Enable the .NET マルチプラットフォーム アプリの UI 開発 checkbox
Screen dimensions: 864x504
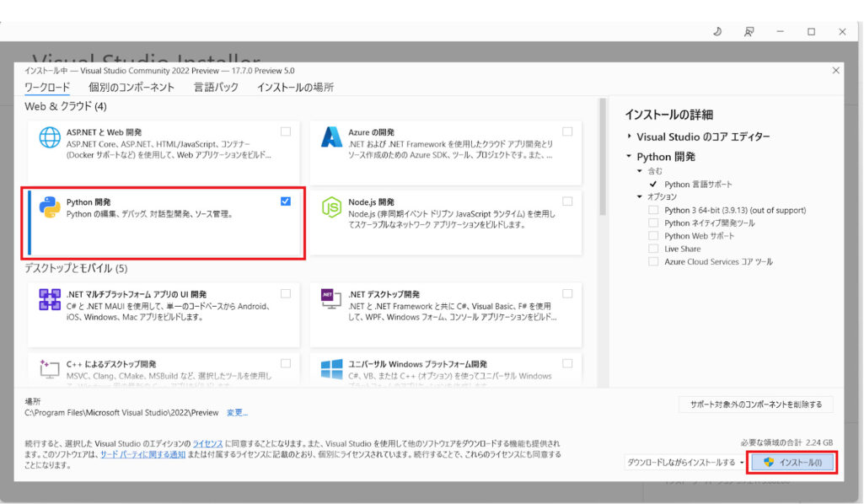point(286,293)
